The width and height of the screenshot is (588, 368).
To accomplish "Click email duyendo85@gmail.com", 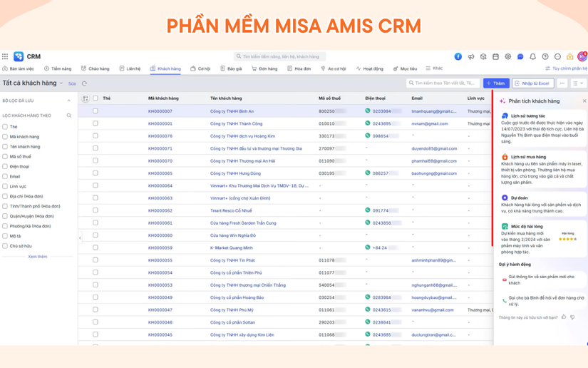I will 434,148.
